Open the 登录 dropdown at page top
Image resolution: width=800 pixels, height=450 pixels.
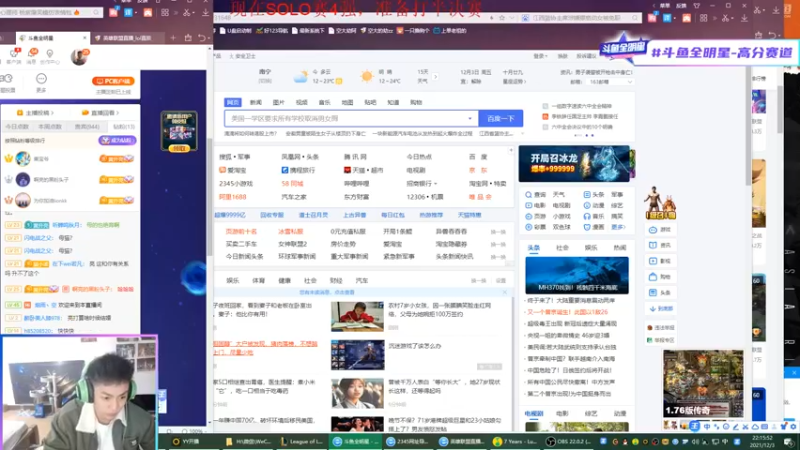coord(540,56)
